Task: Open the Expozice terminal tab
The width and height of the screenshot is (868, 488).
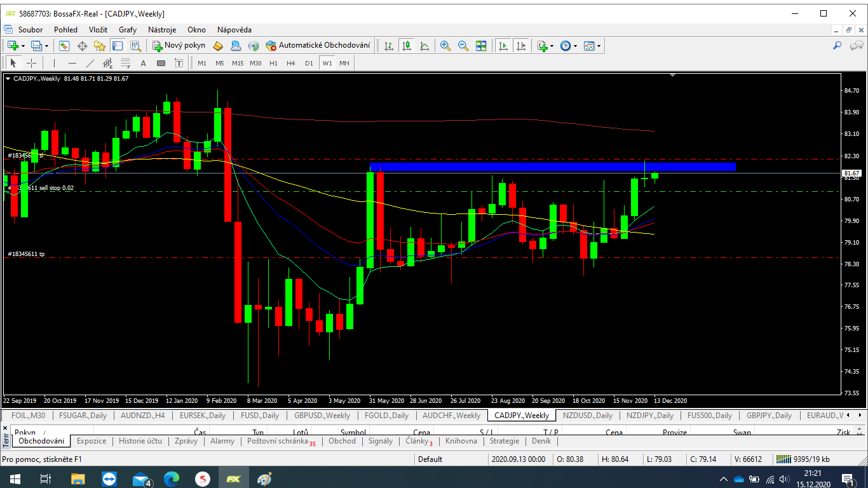Action: [x=92, y=441]
